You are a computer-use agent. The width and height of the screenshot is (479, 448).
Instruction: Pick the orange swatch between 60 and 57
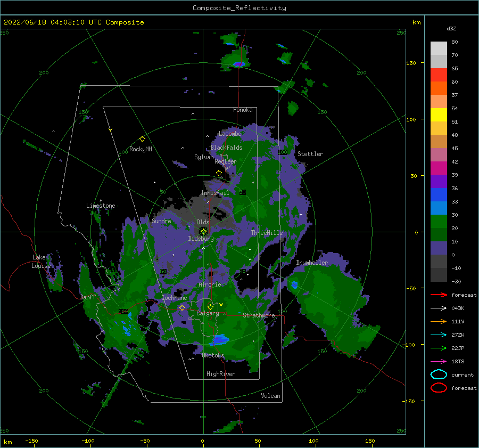point(439,88)
